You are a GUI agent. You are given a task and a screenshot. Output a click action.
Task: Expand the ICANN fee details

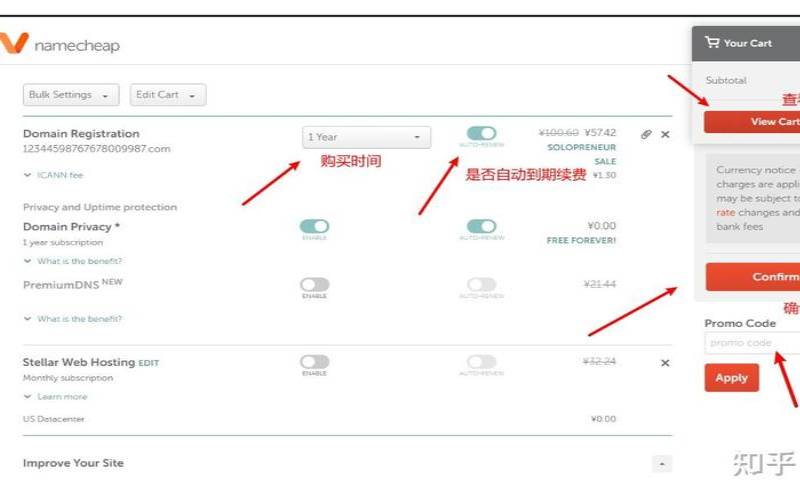click(x=54, y=175)
